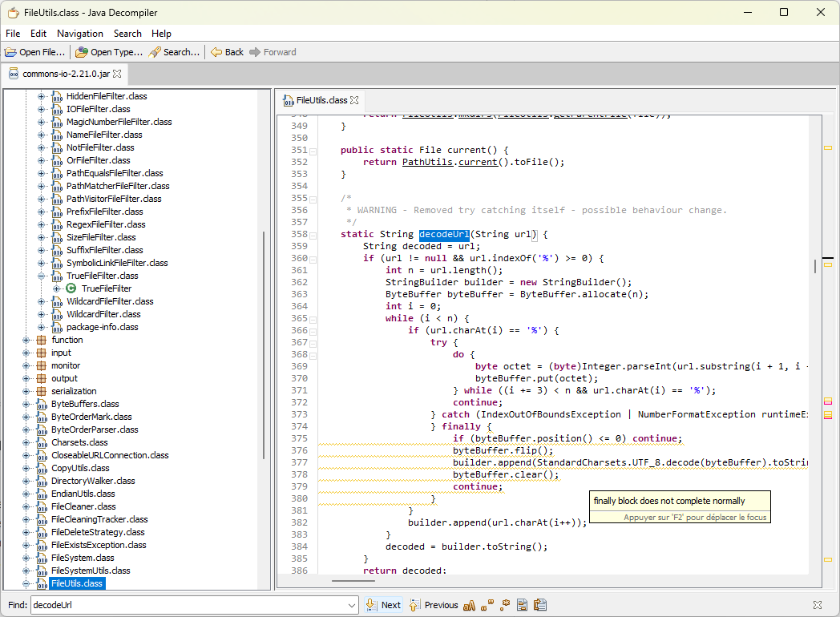
Task: Close the Find bar
Action: click(x=818, y=605)
